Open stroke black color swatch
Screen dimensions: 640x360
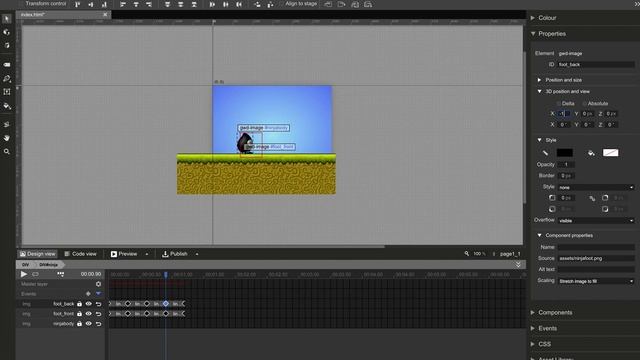(565, 153)
